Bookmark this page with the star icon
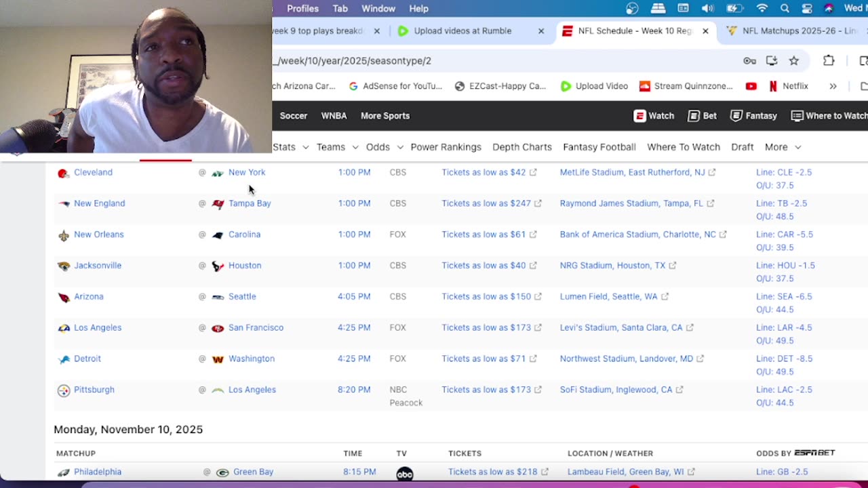The width and height of the screenshot is (868, 488). [x=794, y=61]
